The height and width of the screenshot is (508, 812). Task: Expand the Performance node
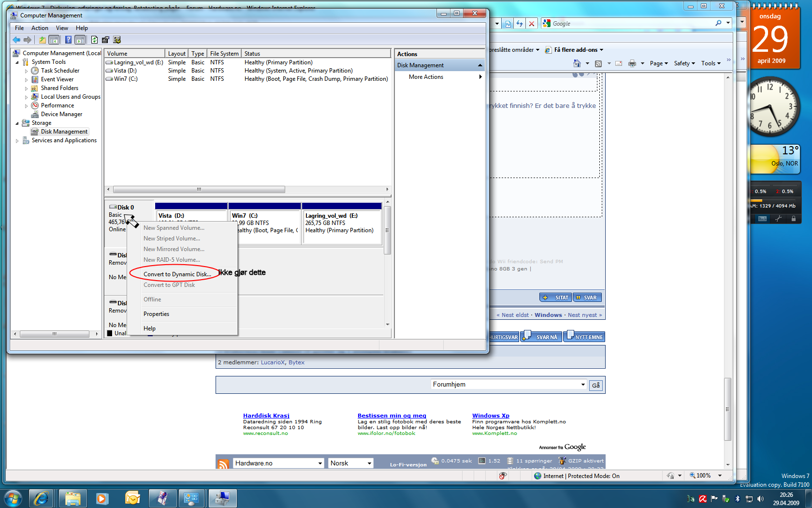coord(26,106)
